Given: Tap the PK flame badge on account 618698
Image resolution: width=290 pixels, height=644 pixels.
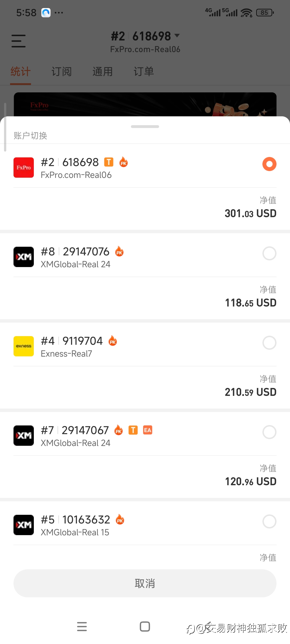Looking at the screenshot, I should point(123,162).
